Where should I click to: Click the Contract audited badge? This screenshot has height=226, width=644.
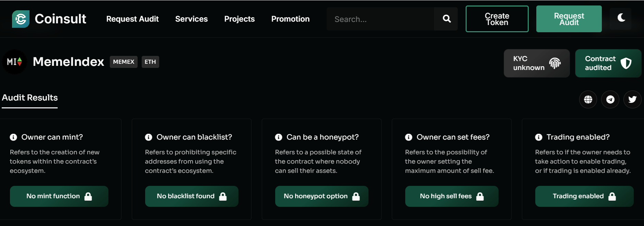608,63
